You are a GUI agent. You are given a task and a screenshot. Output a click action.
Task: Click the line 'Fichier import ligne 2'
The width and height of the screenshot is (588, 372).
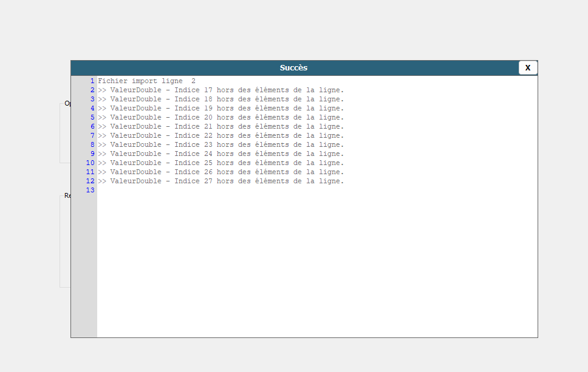146,81
